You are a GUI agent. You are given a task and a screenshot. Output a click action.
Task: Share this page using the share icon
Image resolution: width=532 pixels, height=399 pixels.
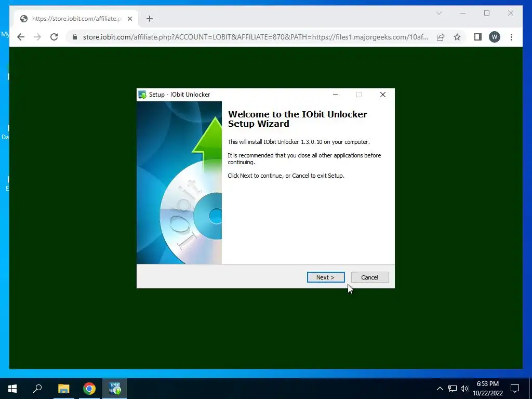[441, 37]
